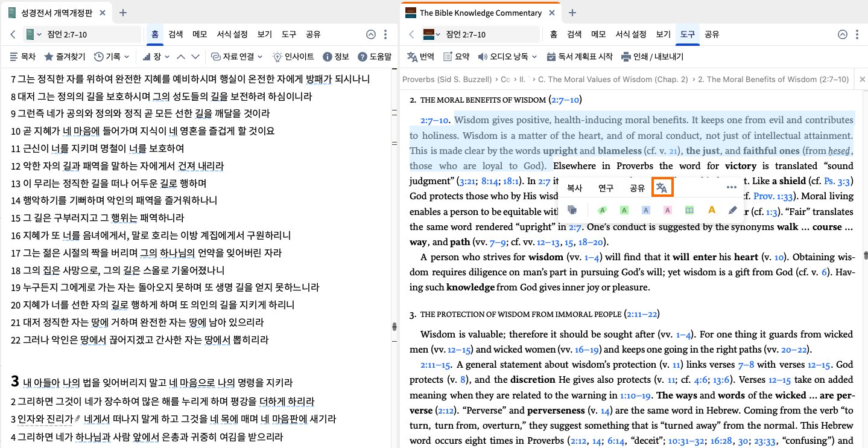This screenshot has height=448, width=868.
Task: Switch to 공유 tab in commentary pane
Action: point(712,34)
